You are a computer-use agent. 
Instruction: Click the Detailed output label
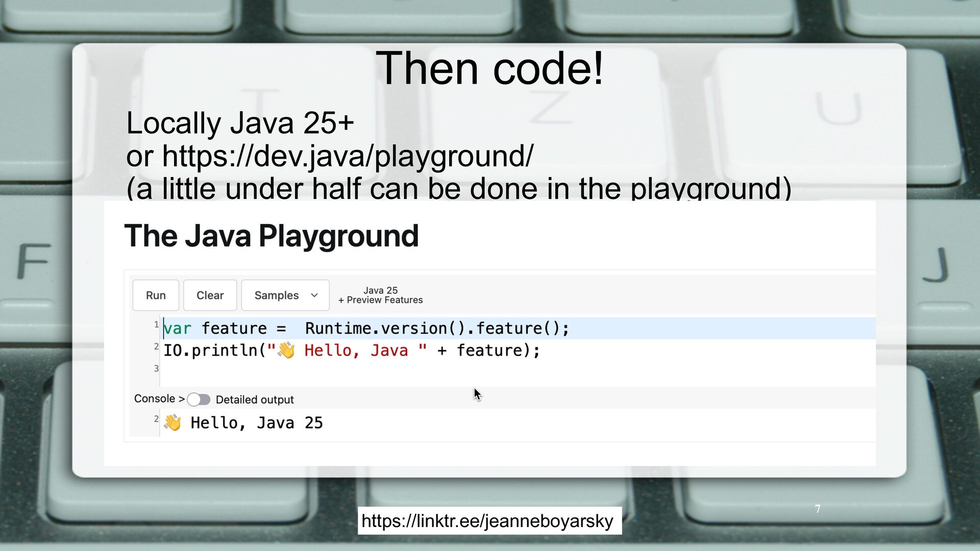(x=255, y=399)
